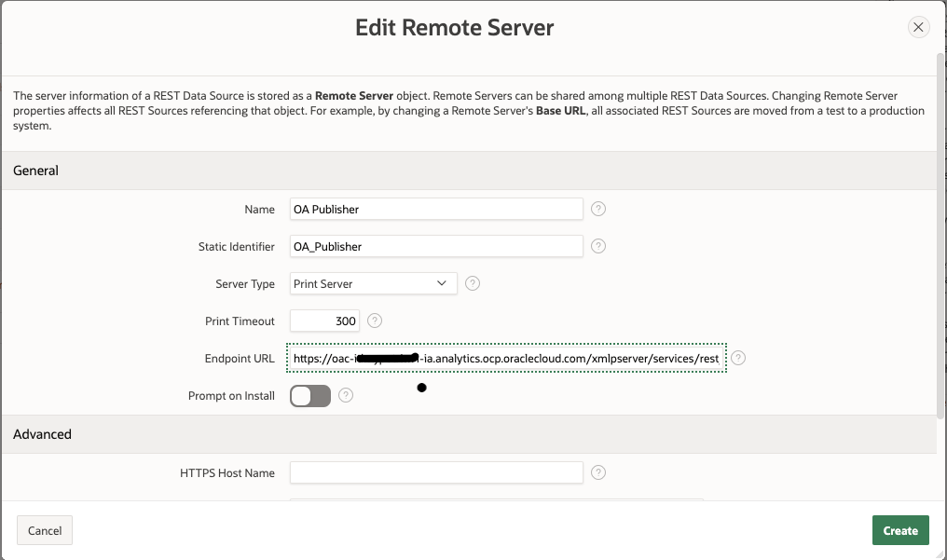Click the Create button

tap(900, 530)
